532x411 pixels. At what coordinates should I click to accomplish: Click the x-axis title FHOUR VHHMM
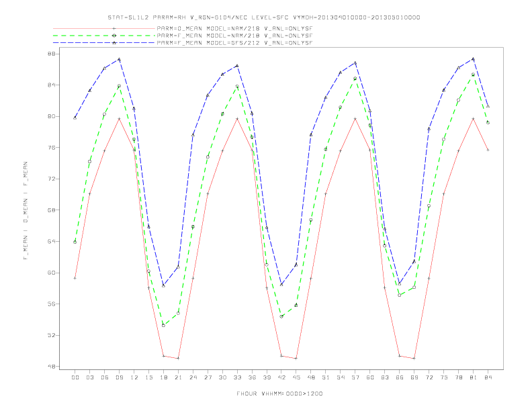[x=279, y=394]
